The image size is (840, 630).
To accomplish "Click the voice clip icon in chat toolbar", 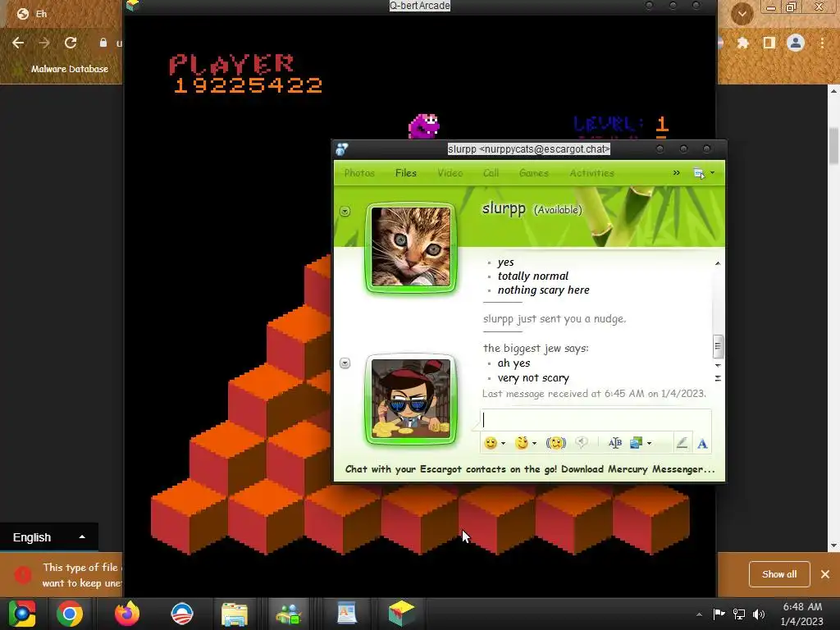I will (582, 442).
